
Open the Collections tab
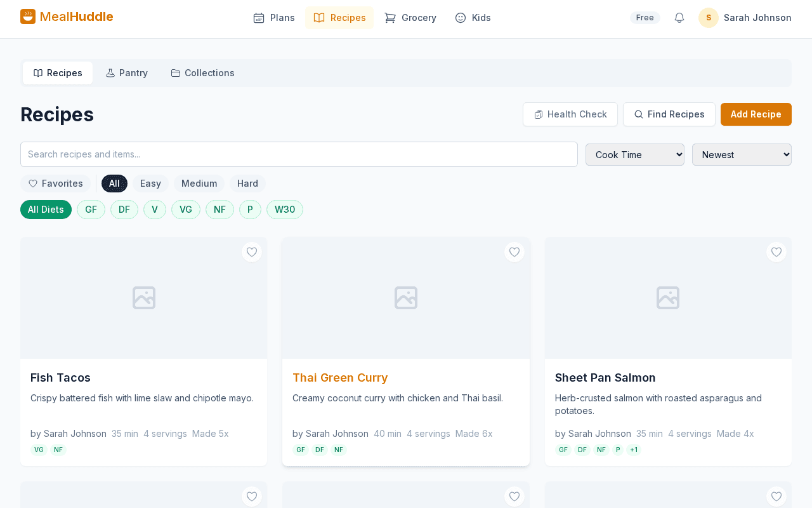[x=202, y=72]
